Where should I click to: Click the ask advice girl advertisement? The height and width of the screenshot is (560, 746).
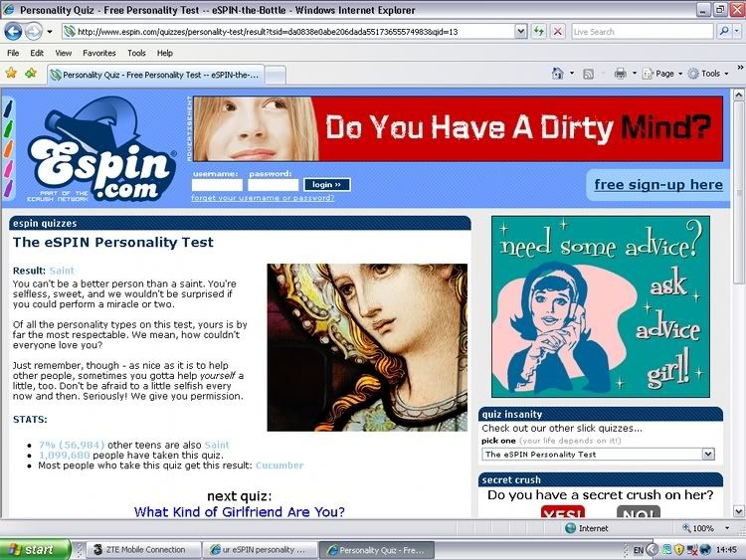(x=601, y=307)
